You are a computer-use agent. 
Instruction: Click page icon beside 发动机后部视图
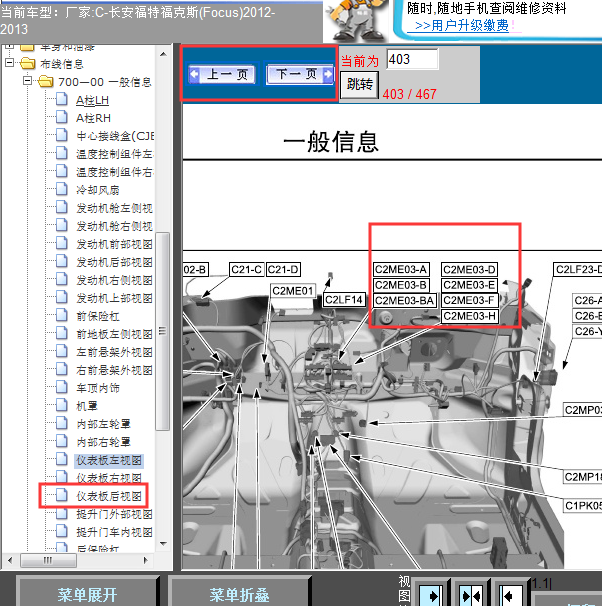[x=61, y=261]
